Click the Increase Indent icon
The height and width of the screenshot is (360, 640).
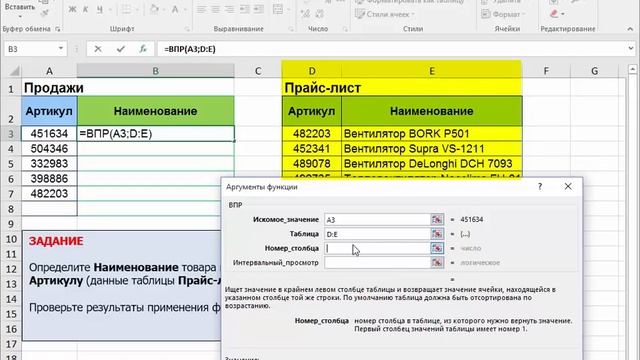258,9
